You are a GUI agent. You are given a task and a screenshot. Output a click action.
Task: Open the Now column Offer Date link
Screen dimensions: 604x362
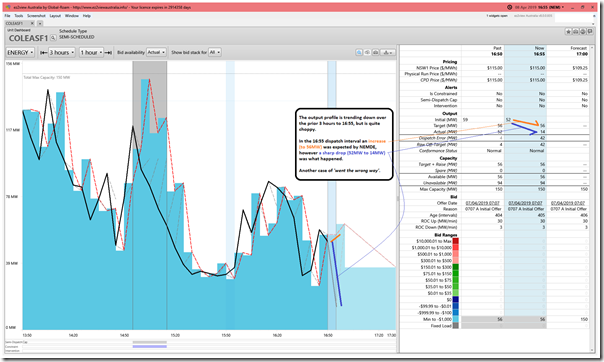click(525, 203)
